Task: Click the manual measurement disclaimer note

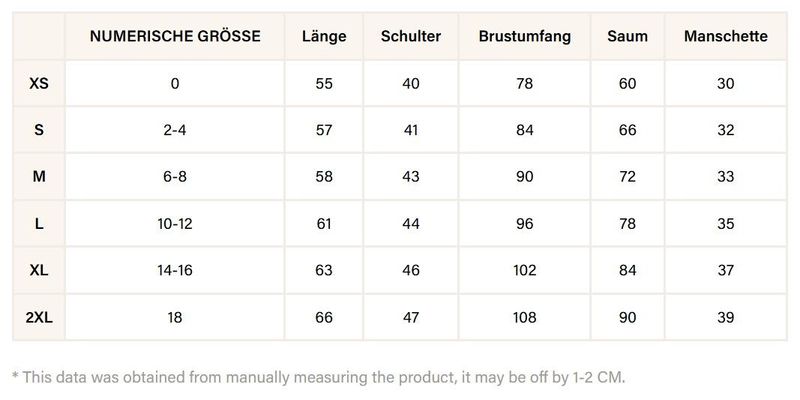Action: point(318,376)
